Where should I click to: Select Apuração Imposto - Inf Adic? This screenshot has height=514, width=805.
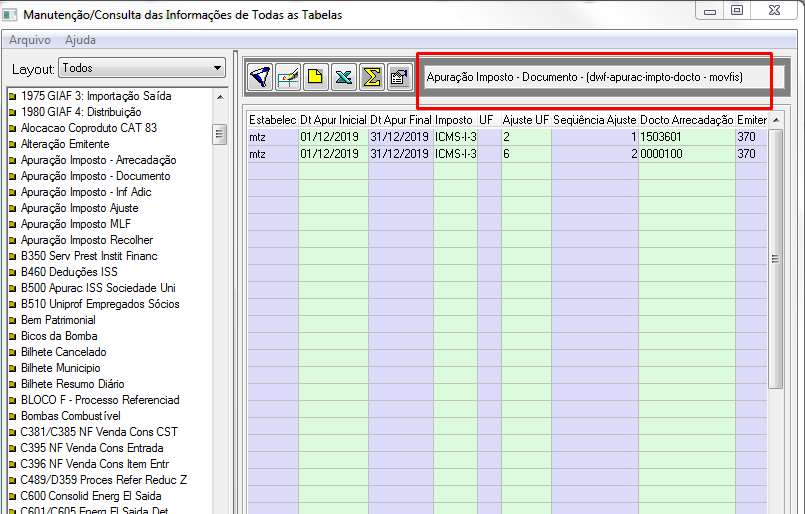(86, 192)
